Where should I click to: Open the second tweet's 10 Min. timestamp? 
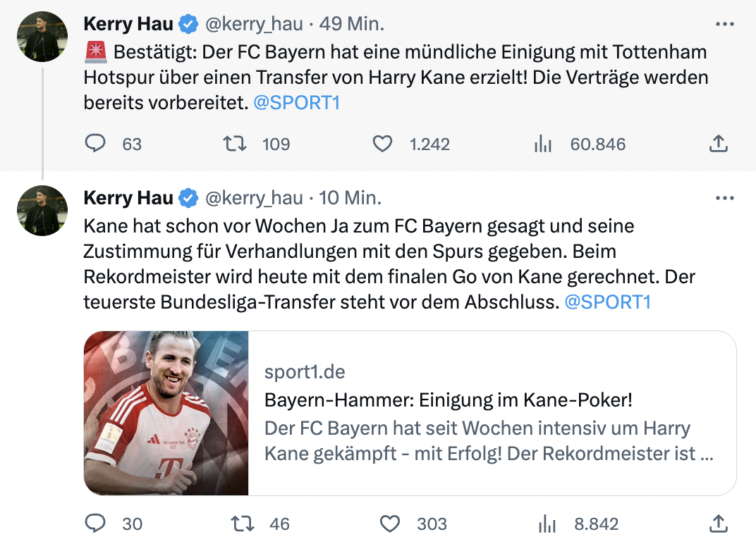pos(350,198)
